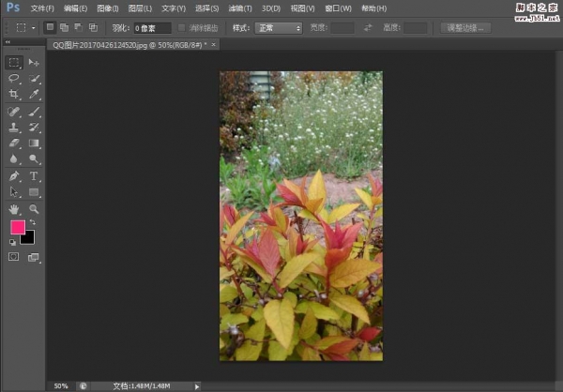Click the 50% zoom level field
The width and height of the screenshot is (563, 392).
pos(61,386)
